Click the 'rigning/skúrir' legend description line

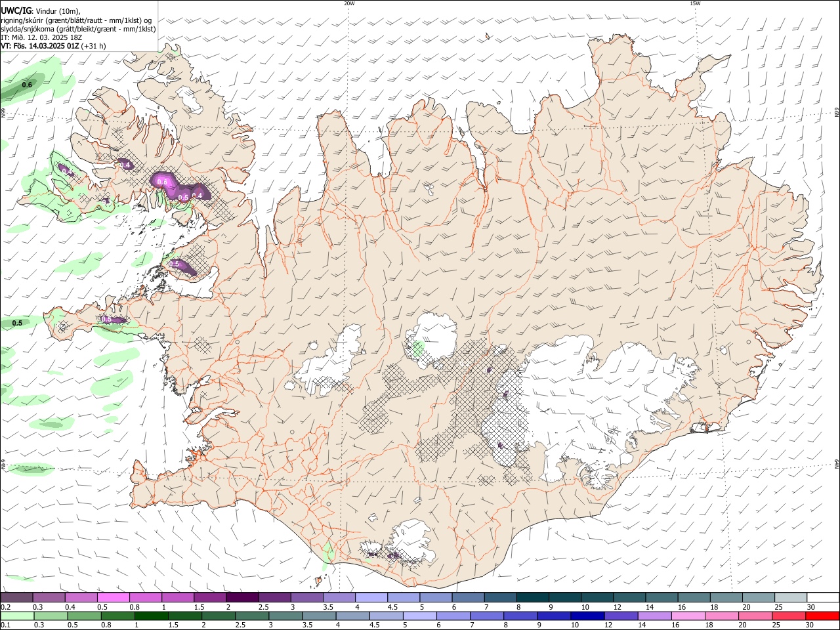point(76,20)
